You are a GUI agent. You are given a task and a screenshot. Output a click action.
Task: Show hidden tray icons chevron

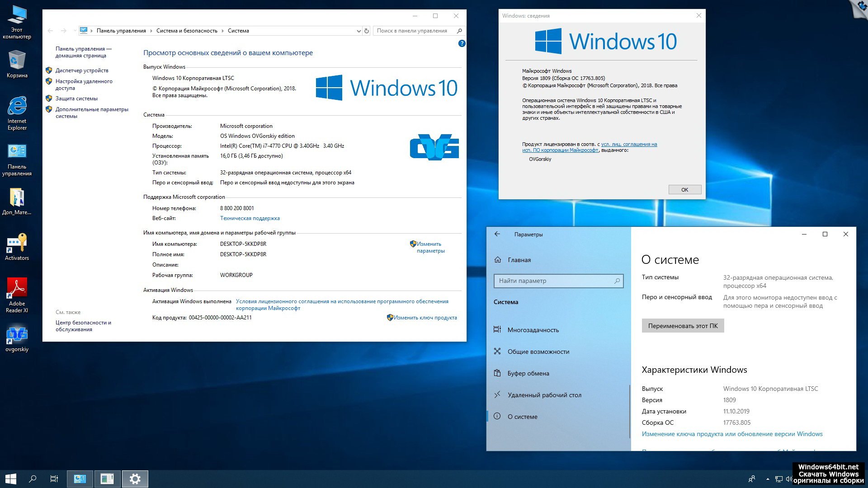click(767, 479)
